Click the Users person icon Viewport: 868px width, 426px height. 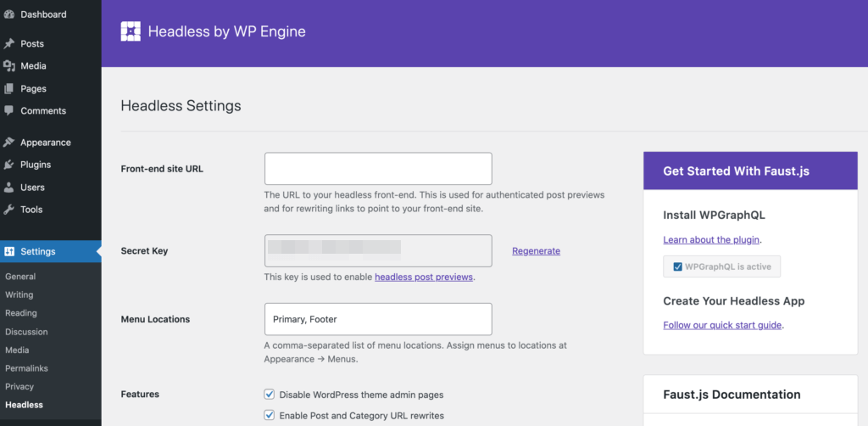[8, 188]
